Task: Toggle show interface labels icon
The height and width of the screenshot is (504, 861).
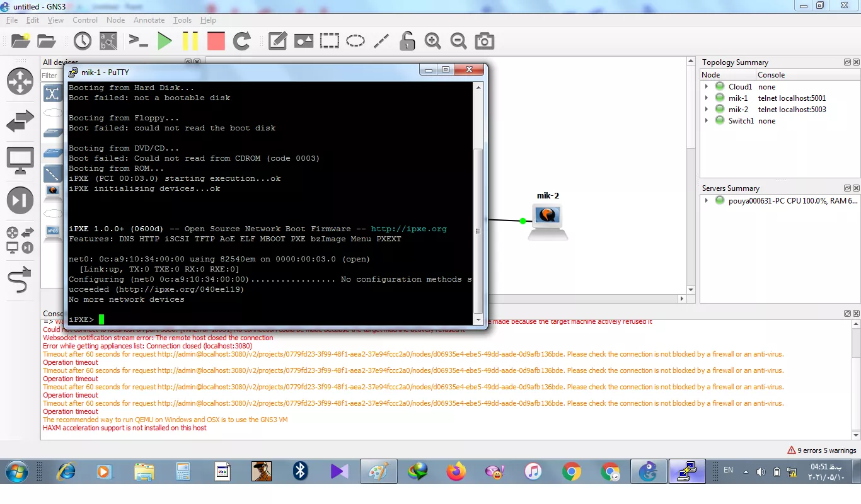Action: click(108, 42)
